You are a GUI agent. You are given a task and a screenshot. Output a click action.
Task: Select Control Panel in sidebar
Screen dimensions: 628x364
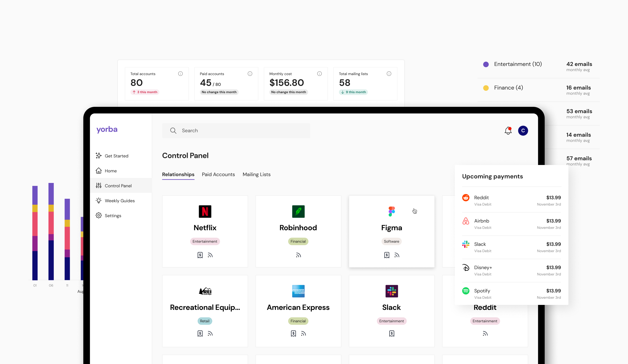(121, 186)
